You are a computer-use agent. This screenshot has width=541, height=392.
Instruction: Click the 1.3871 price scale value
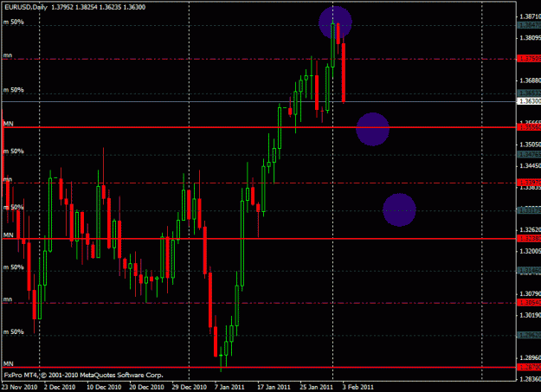pos(530,16)
